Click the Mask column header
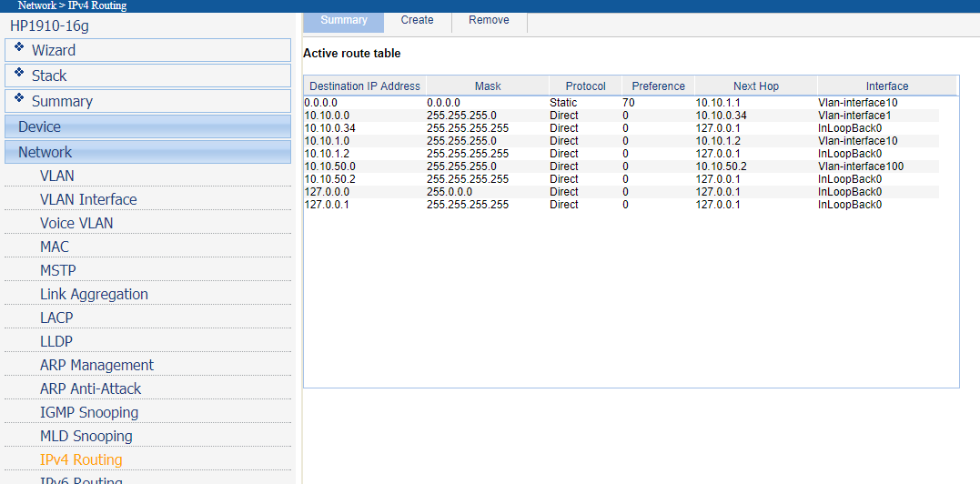Image resolution: width=980 pixels, height=484 pixels. coord(488,86)
